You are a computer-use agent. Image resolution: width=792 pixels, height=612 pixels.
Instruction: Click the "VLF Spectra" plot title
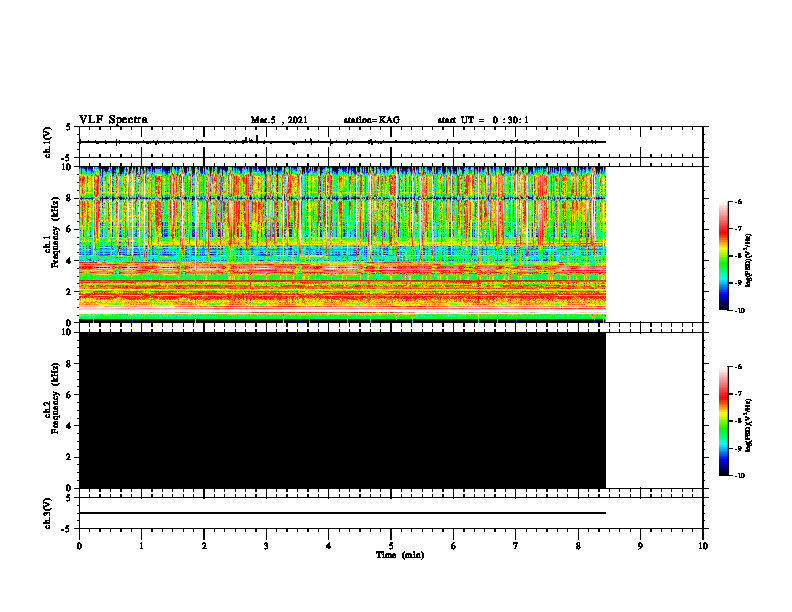(x=114, y=120)
